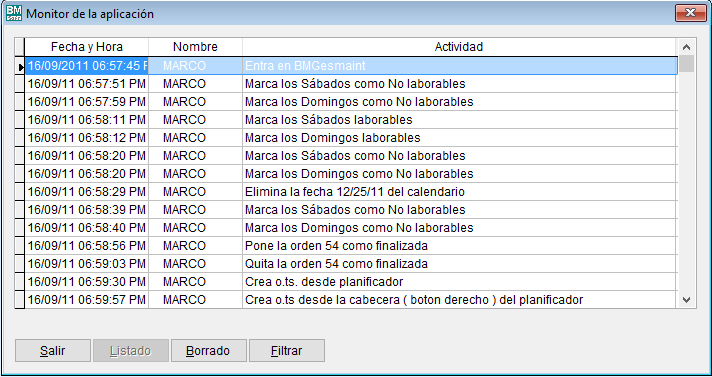Sort by Fecha y Hora column header
Screen dimensions: 712x377
click(86, 47)
